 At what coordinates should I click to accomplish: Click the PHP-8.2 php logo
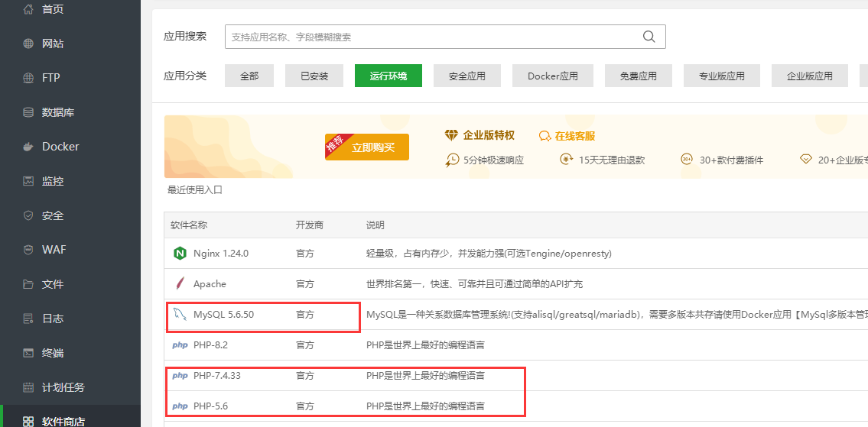pyautogui.click(x=180, y=346)
